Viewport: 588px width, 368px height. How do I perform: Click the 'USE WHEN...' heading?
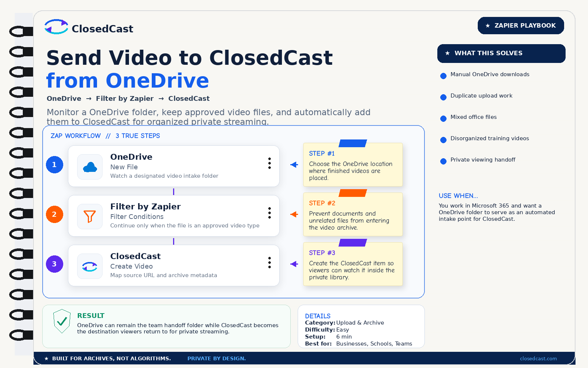[x=458, y=196]
